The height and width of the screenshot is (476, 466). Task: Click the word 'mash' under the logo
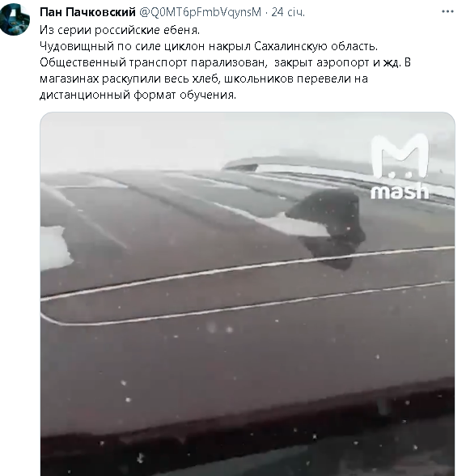pyautogui.click(x=400, y=192)
